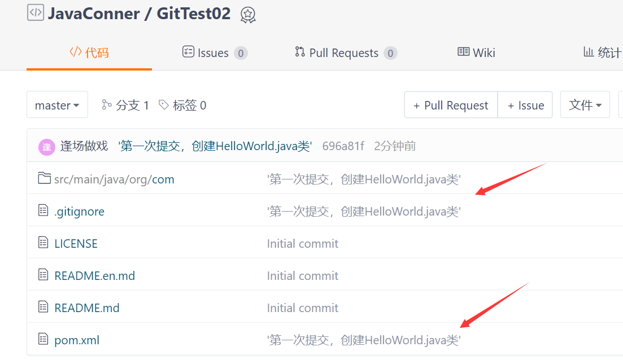Open commit message in the pom.xml row
Viewport: 623px width, 364px height.
click(364, 340)
